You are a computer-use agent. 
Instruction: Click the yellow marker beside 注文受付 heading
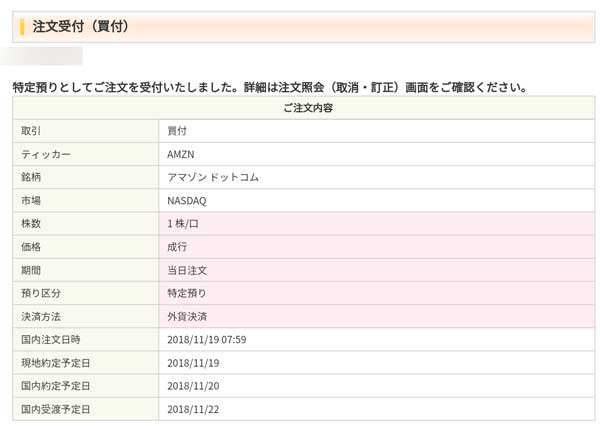pyautogui.click(x=22, y=27)
